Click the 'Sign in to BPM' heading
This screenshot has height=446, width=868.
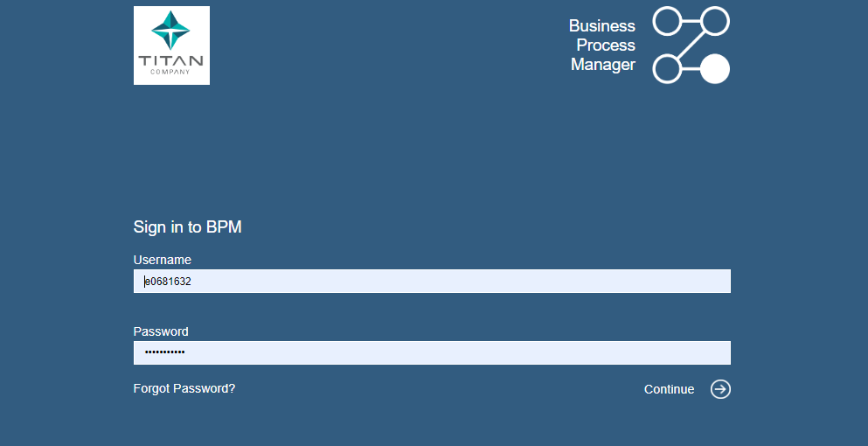187,227
